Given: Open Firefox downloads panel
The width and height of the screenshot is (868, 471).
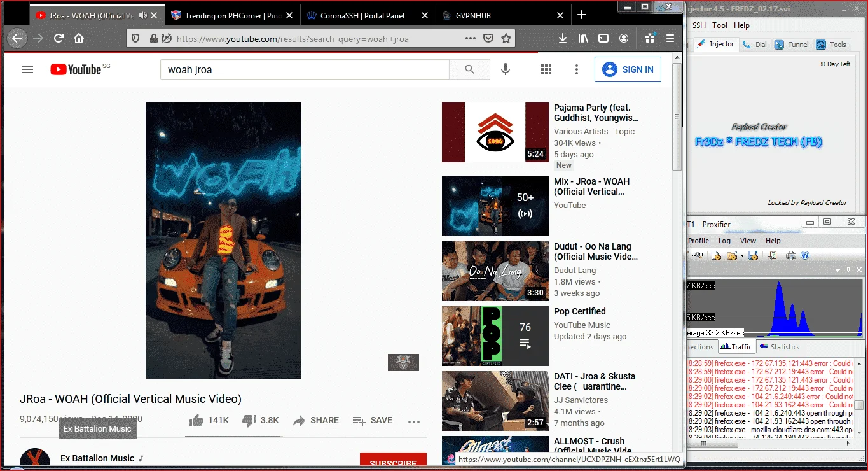Looking at the screenshot, I should point(563,39).
